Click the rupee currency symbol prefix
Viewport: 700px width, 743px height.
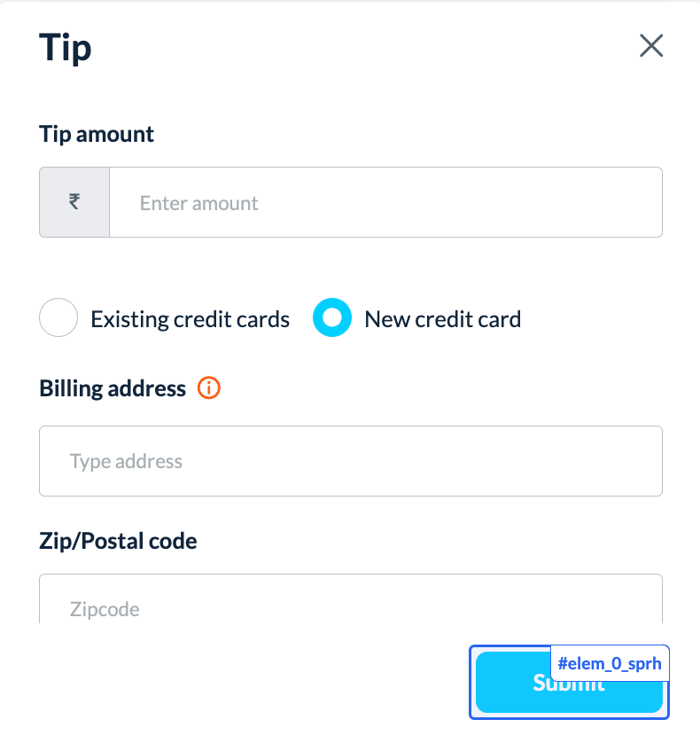click(74, 202)
